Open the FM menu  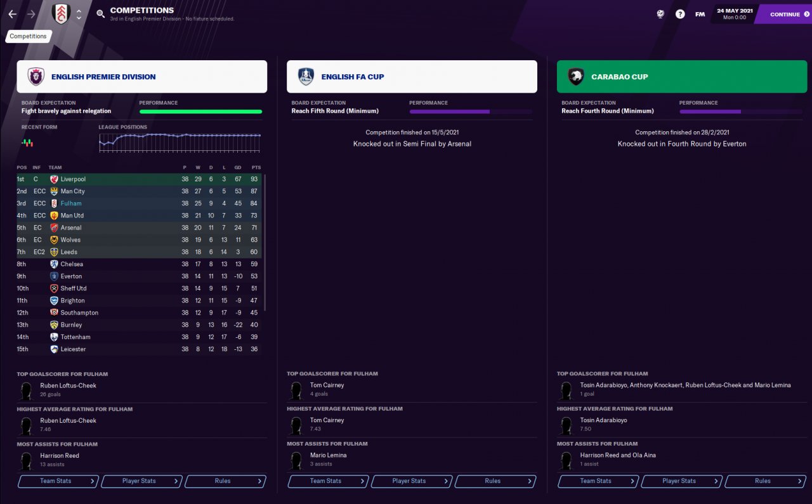click(x=700, y=14)
